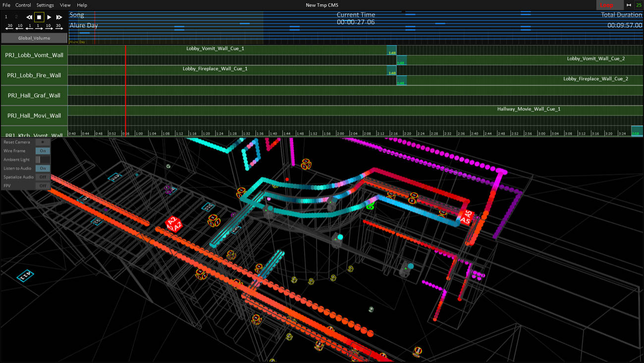Jump back 30 seconds

tap(9, 27)
